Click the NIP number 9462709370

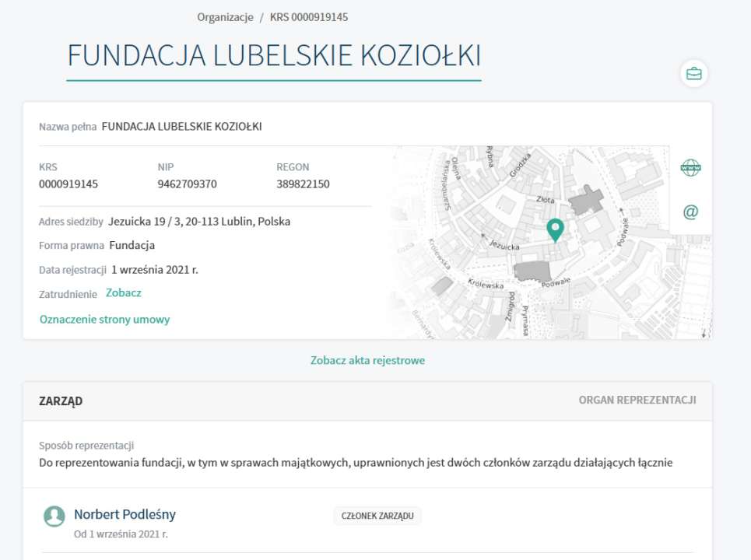coord(187,184)
